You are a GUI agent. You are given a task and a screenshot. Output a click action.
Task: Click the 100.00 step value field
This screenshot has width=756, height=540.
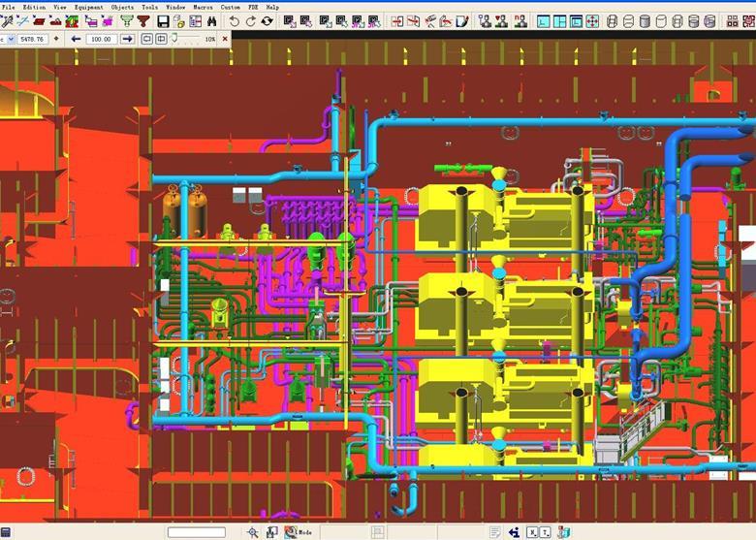(x=100, y=39)
